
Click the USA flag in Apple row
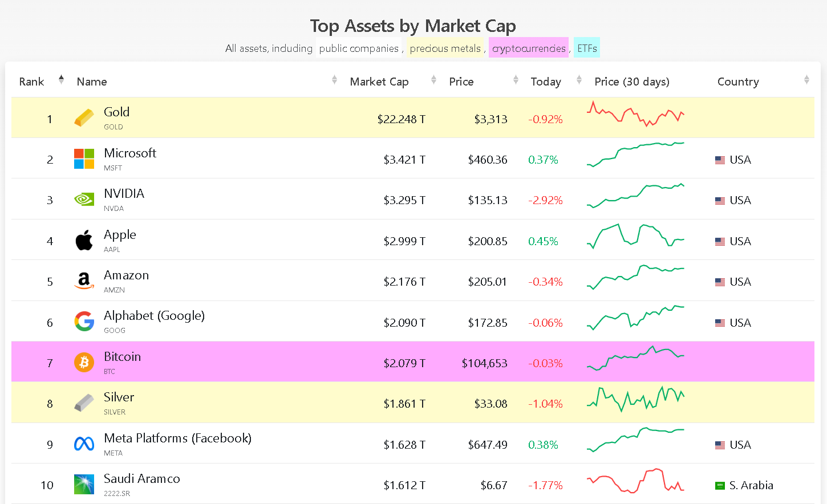(720, 242)
